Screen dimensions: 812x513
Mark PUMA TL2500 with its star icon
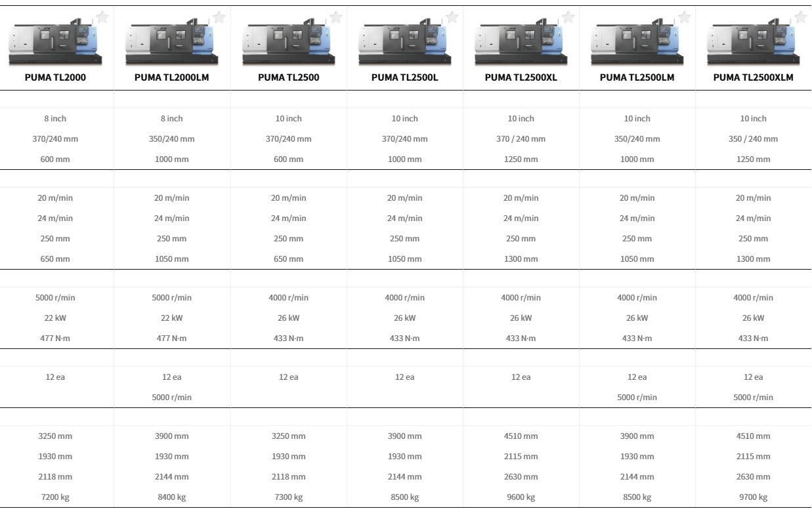tap(335, 17)
